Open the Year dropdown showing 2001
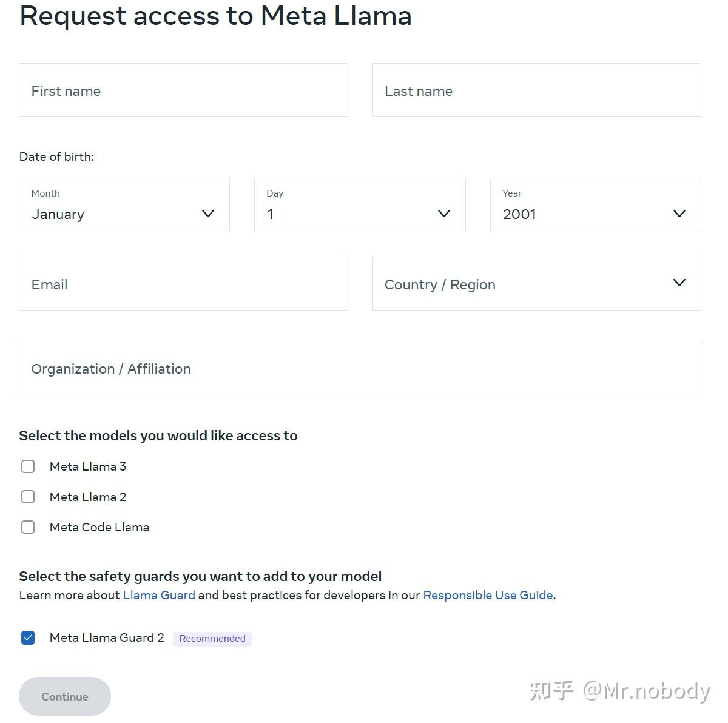The width and height of the screenshot is (728, 723). point(595,205)
